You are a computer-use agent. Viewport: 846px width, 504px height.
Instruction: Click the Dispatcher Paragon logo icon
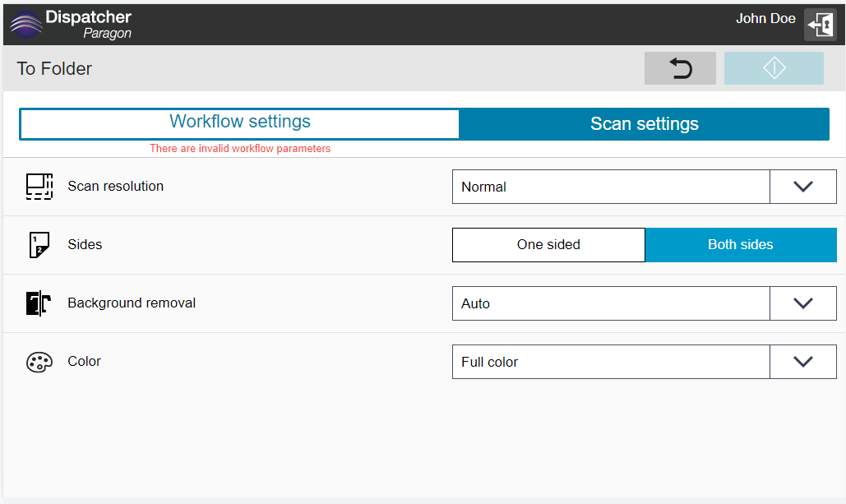(26, 25)
